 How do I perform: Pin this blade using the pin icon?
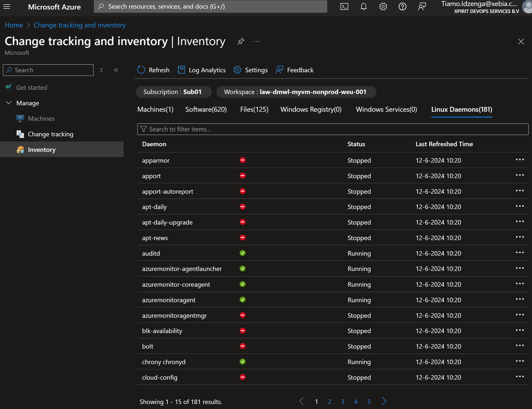click(x=241, y=41)
